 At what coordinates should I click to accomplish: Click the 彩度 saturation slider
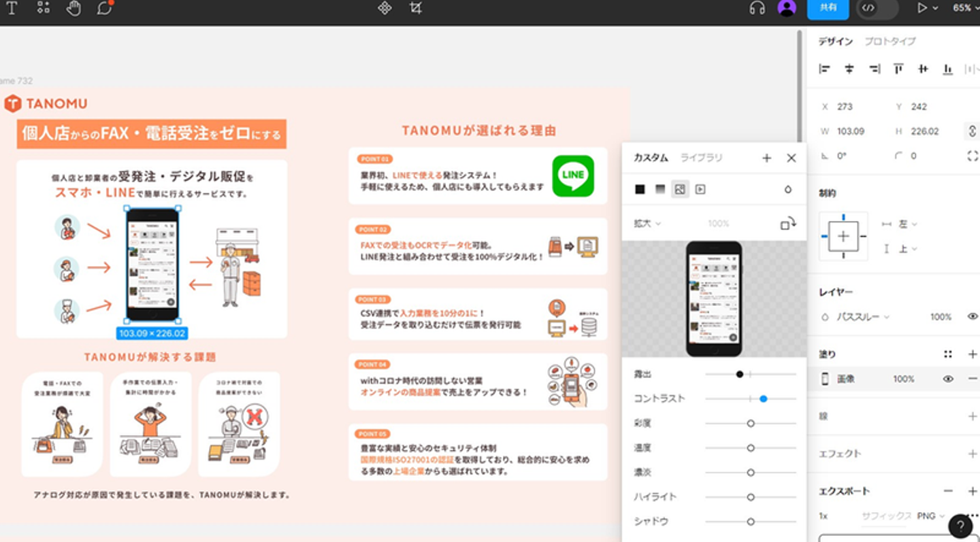click(751, 423)
